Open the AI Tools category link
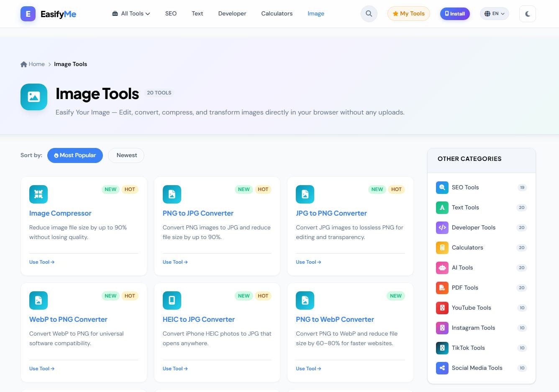 (482, 268)
